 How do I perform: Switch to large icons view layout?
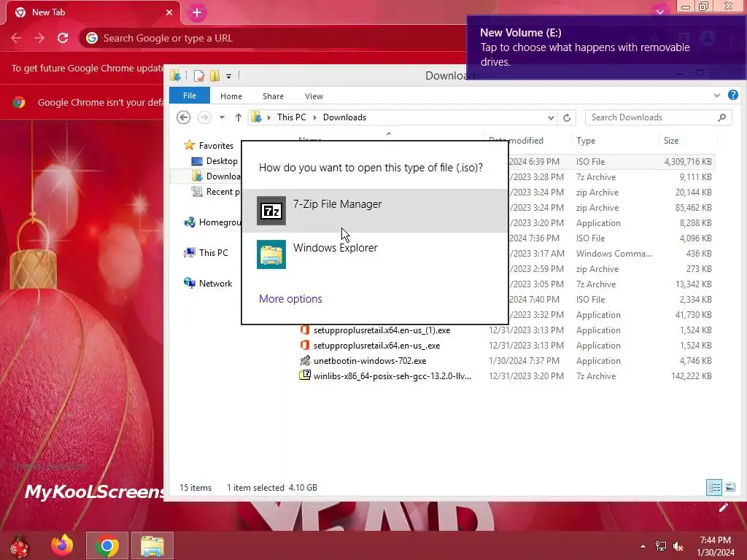729,487
